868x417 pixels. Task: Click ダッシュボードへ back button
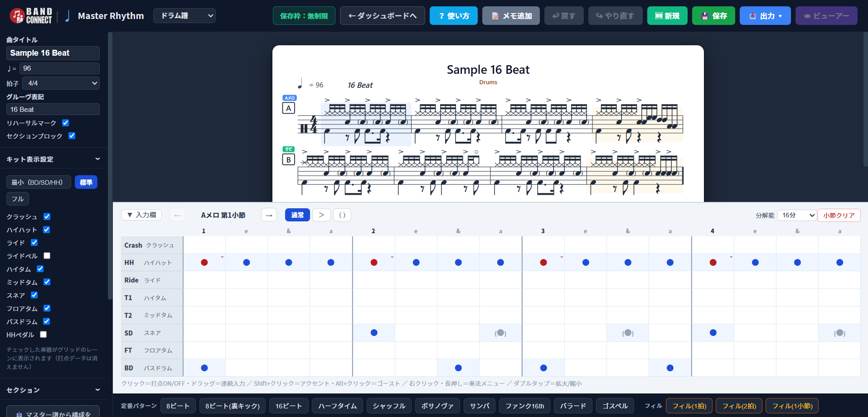(x=383, y=16)
